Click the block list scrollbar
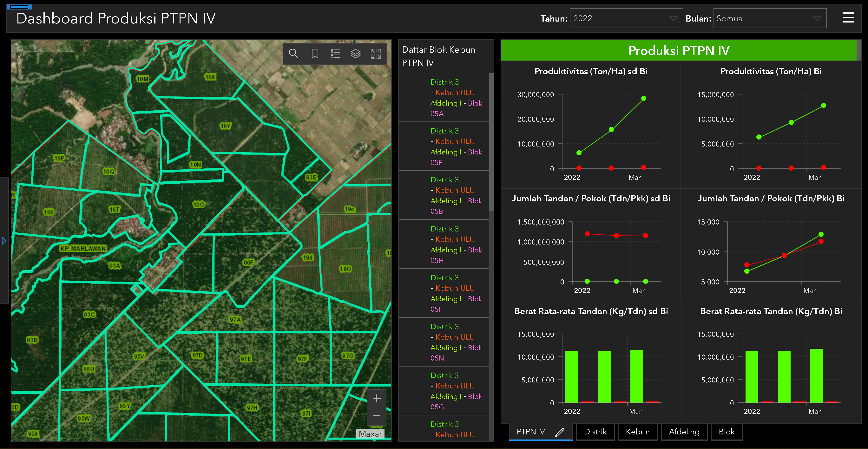The image size is (868, 449). click(491, 142)
